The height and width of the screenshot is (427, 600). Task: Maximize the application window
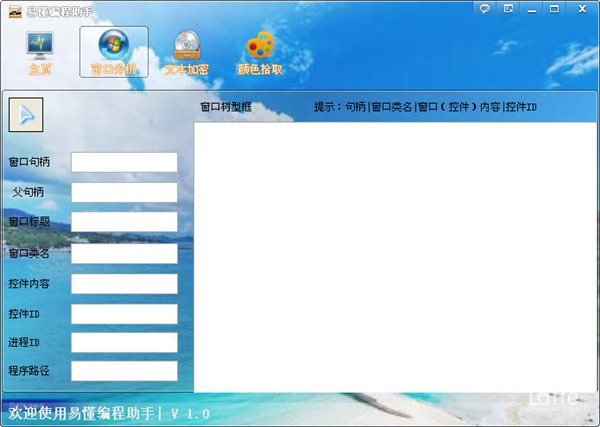point(555,9)
